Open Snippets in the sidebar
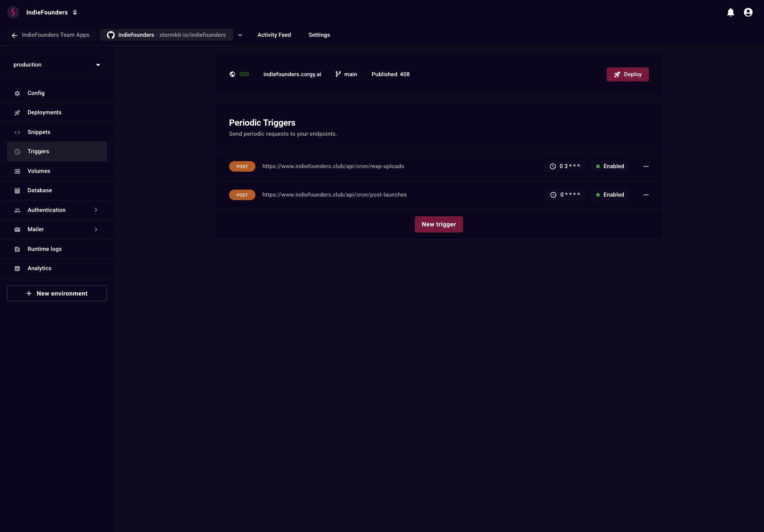 tap(57, 132)
